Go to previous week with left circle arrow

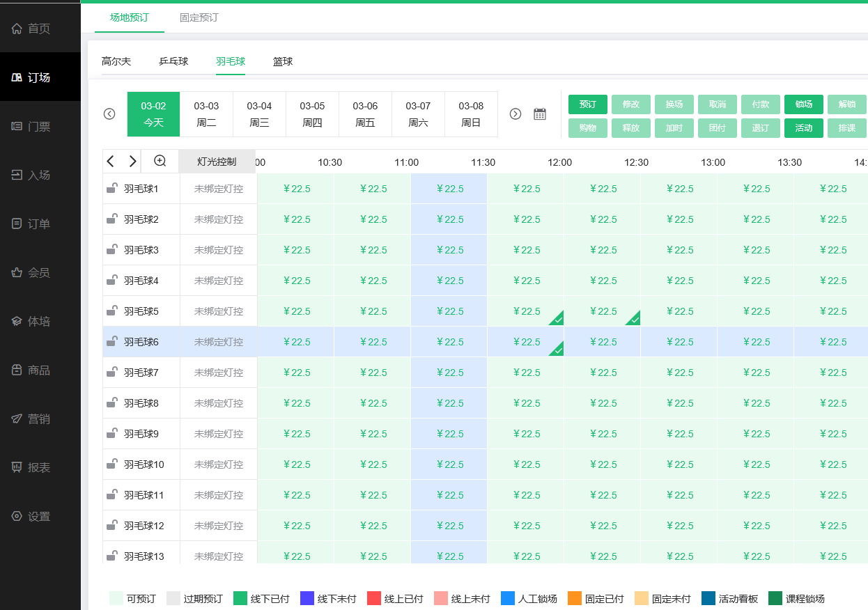[109, 114]
